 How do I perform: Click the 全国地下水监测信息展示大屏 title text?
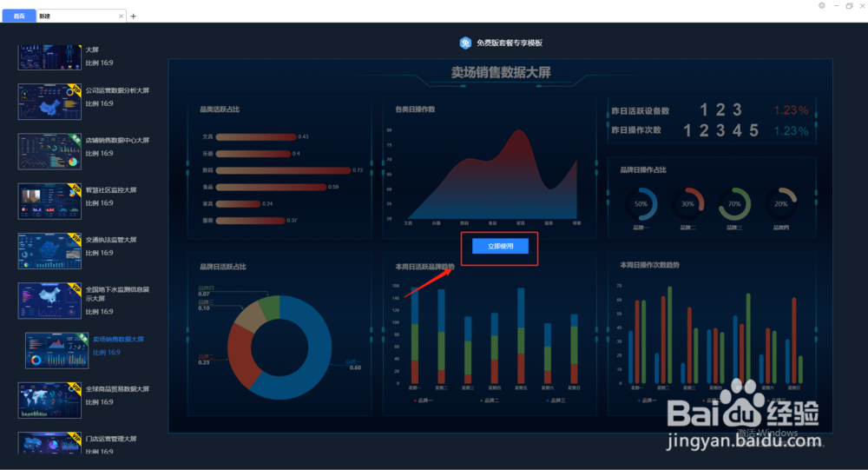[117, 294]
